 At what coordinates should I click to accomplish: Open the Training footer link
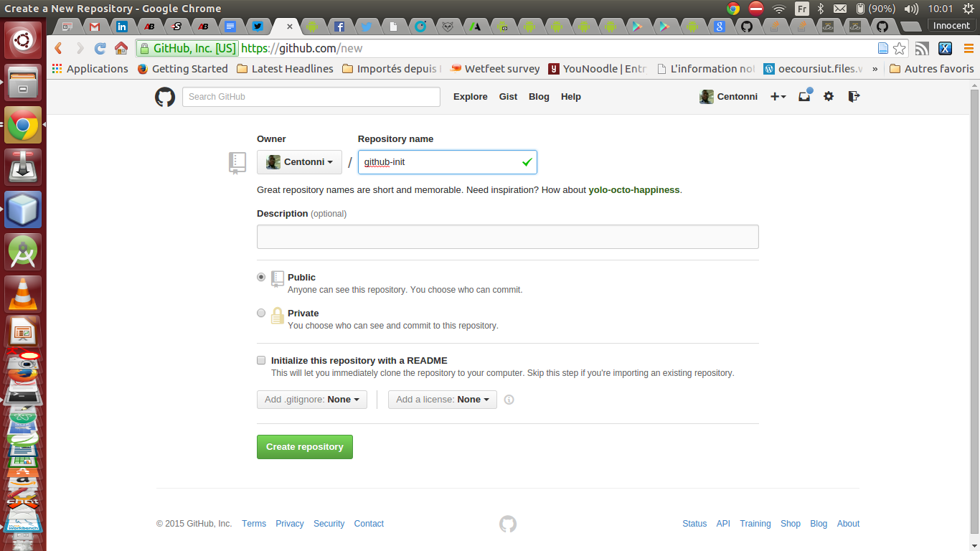pyautogui.click(x=755, y=524)
